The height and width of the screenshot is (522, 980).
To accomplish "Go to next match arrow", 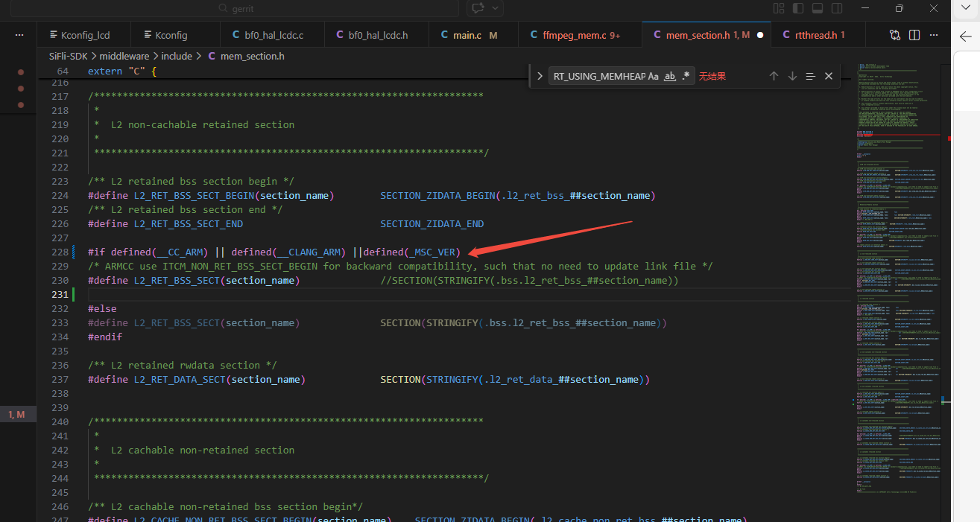I will [792, 76].
